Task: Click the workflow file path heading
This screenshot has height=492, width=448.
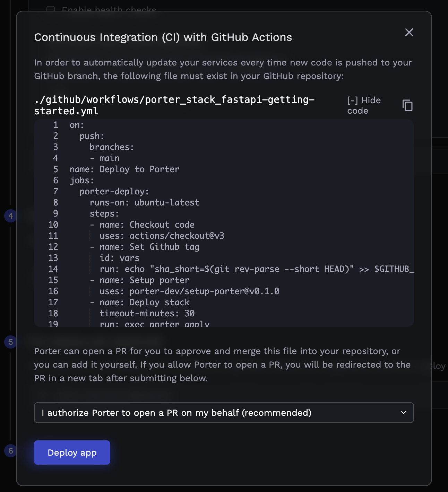Action: [174, 105]
